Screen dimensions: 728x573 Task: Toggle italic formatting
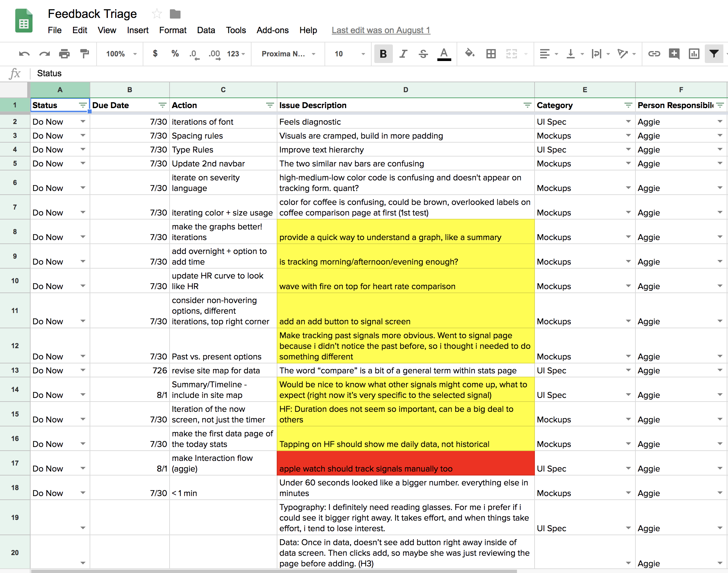coord(403,54)
